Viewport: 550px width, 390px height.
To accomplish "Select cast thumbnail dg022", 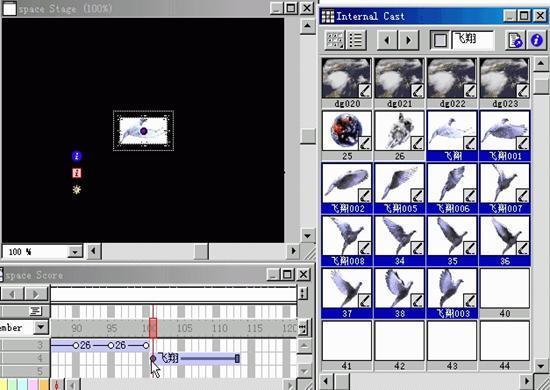I will 452,83.
